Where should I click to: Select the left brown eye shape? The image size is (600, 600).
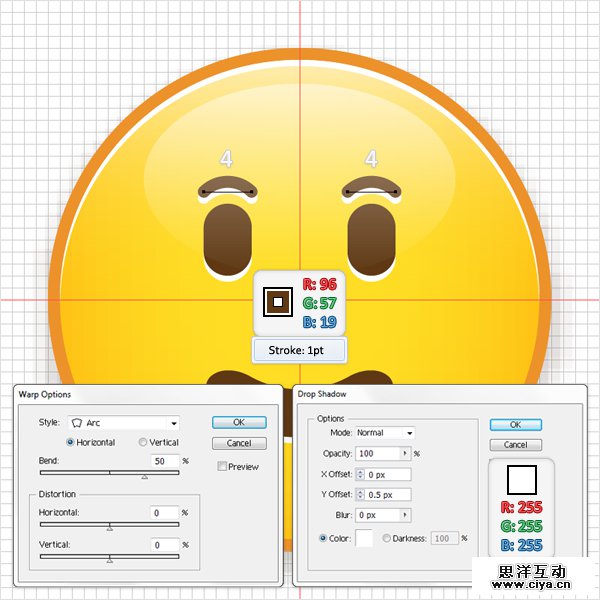tap(227, 240)
